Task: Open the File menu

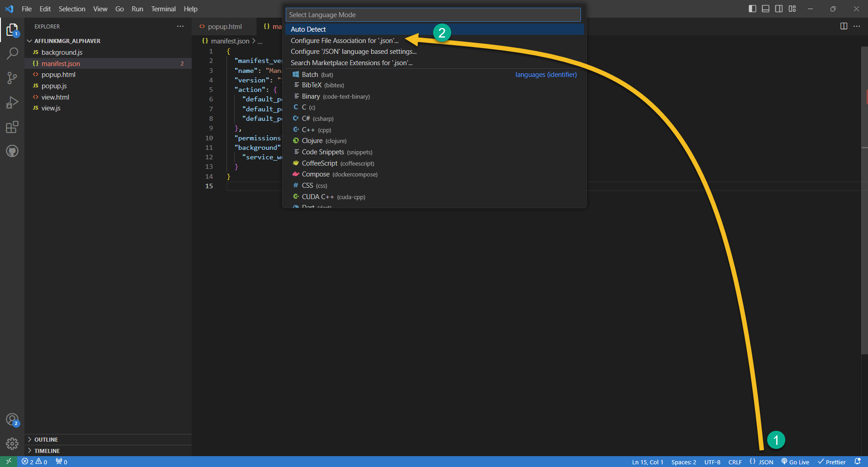Action: point(27,9)
